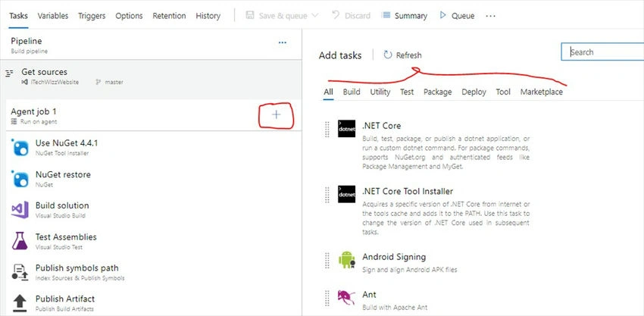This screenshot has height=316, width=644.
Task: Click the .NET Core dotnet icon
Action: pos(347,129)
